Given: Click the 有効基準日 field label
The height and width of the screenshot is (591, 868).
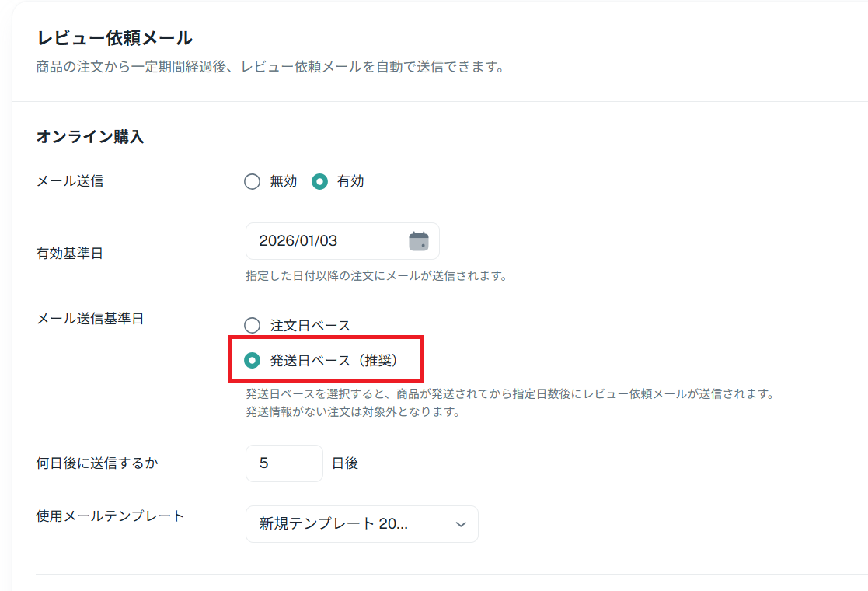Looking at the screenshot, I should (x=70, y=254).
